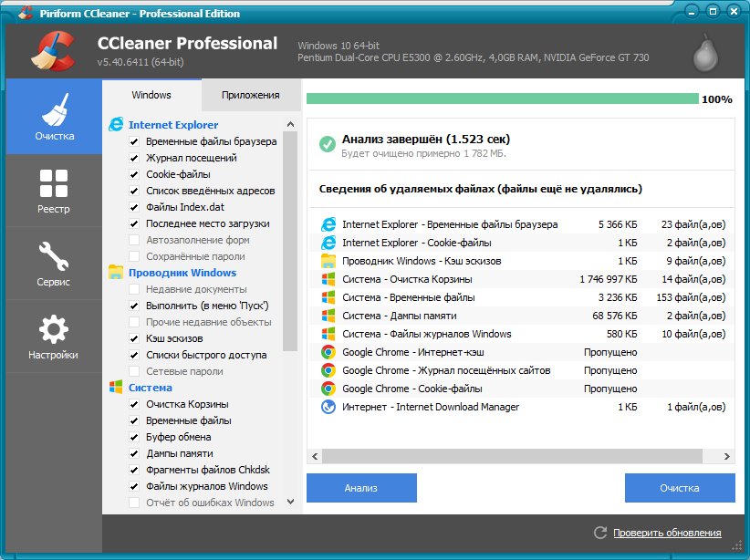Screen dimensions: 750x560
Task: Click the Очистка run cleaner button
Action: (x=680, y=488)
